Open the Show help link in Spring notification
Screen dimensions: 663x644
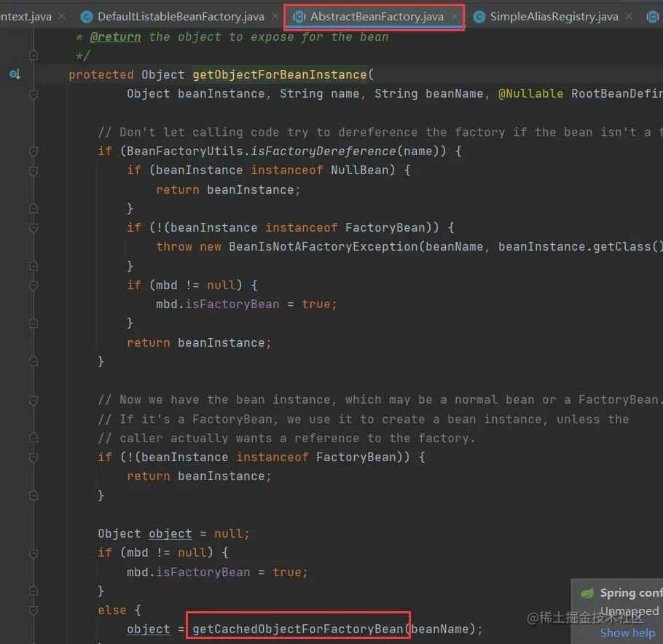[x=627, y=632]
